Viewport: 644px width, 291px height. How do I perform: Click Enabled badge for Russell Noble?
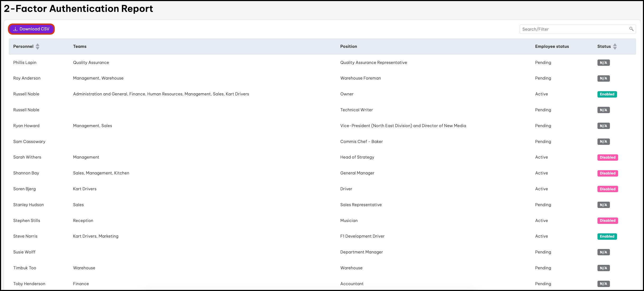click(x=607, y=94)
